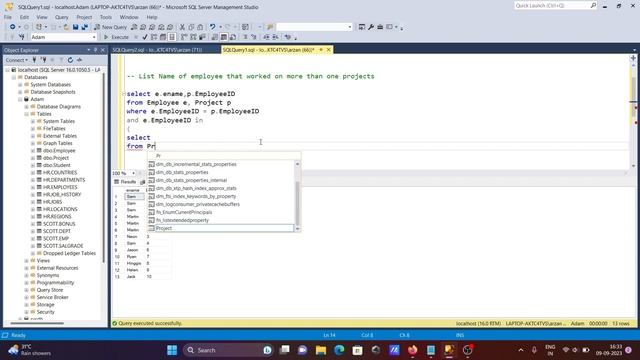Expand the dbo.Employee table node
This screenshot has width=640, height=360.
click(x=33, y=151)
